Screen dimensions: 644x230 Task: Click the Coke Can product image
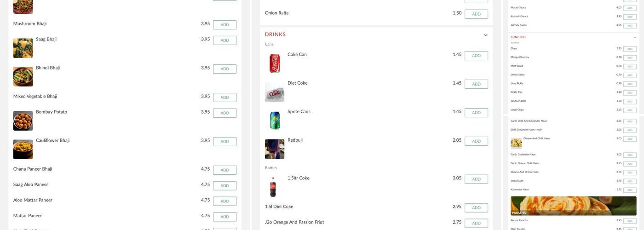click(x=275, y=63)
